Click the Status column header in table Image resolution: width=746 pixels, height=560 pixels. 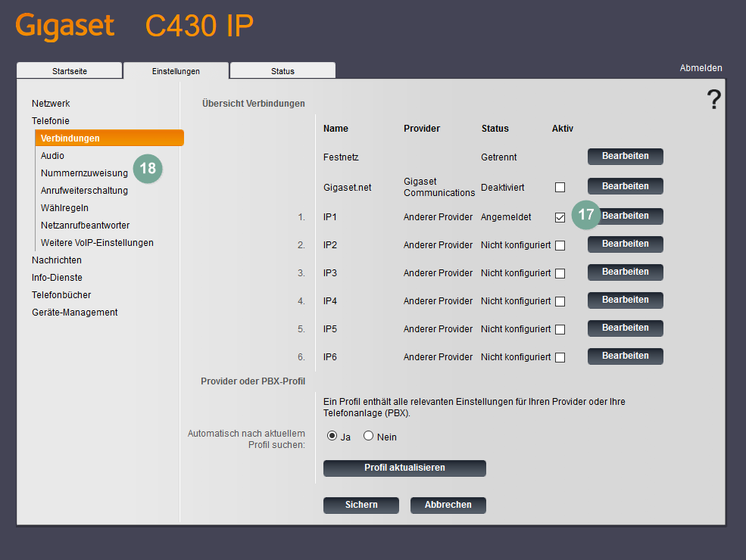pos(495,129)
